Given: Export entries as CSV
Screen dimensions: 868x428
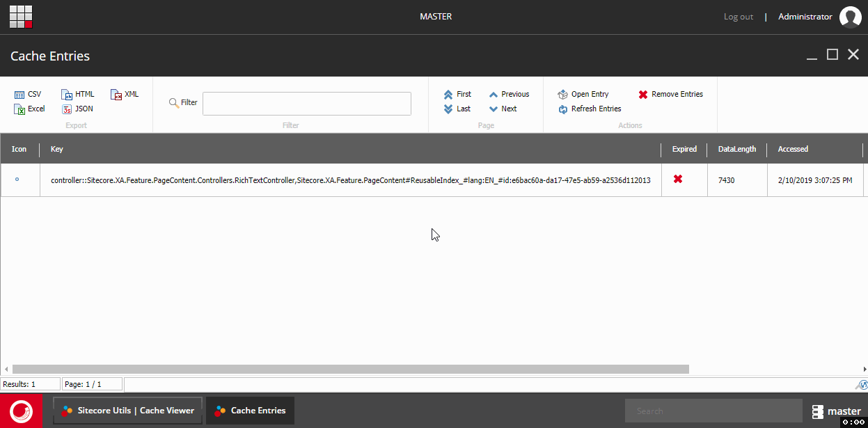Looking at the screenshot, I should click(28, 94).
